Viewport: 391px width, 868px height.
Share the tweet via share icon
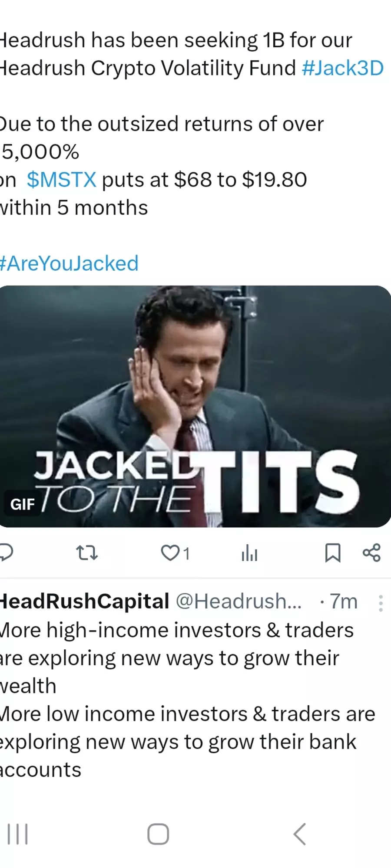[372, 553]
